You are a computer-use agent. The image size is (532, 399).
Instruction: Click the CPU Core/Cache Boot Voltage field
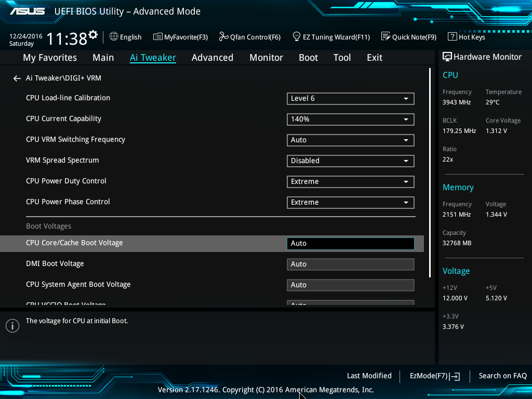[351, 244]
